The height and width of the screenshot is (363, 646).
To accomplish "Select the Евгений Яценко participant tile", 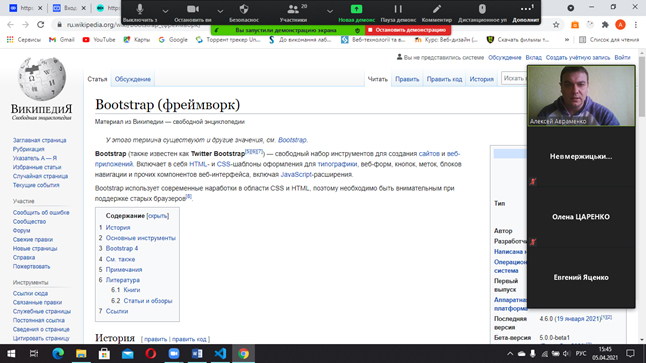I will click(581, 278).
